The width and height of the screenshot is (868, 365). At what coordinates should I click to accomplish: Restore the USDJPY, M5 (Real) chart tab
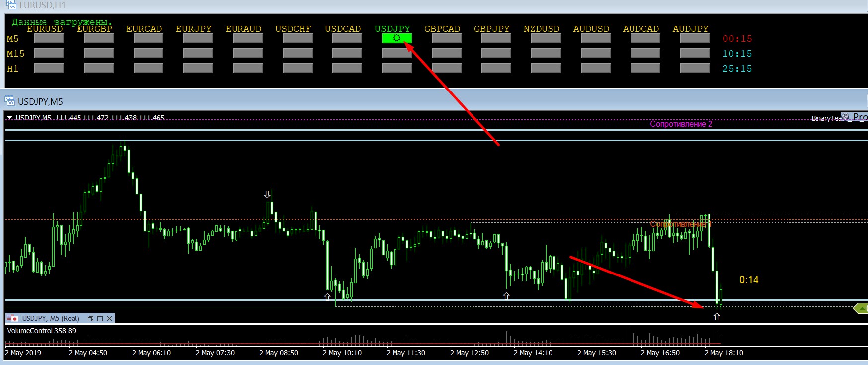point(90,318)
